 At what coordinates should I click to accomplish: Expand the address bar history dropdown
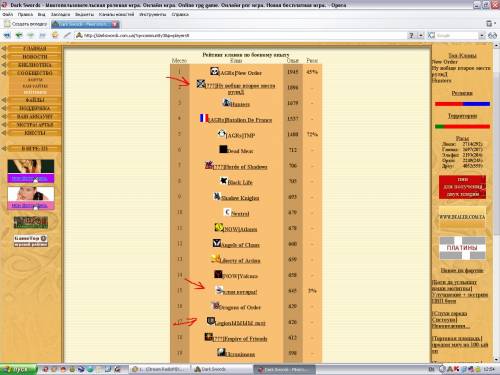[421, 35]
